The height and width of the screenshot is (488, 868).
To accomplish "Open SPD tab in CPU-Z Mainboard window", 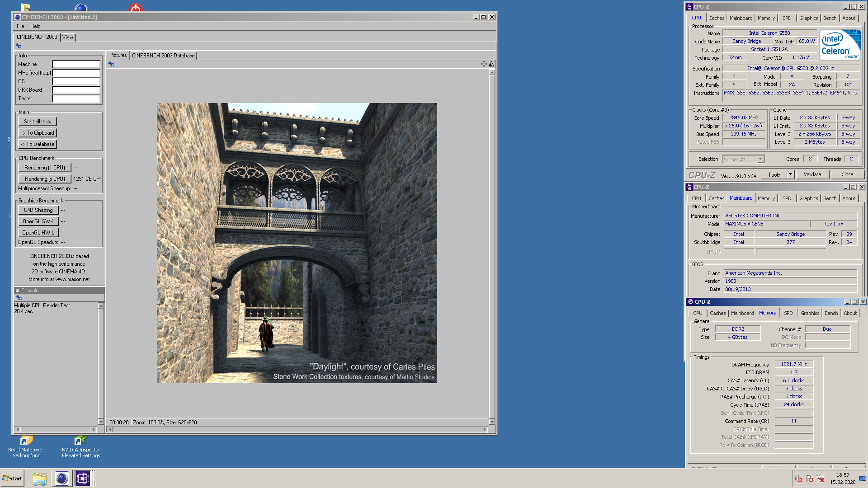I will click(787, 198).
